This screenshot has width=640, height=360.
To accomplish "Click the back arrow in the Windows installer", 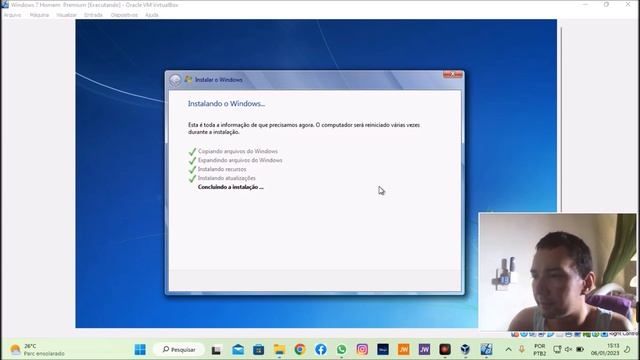I will (x=175, y=80).
